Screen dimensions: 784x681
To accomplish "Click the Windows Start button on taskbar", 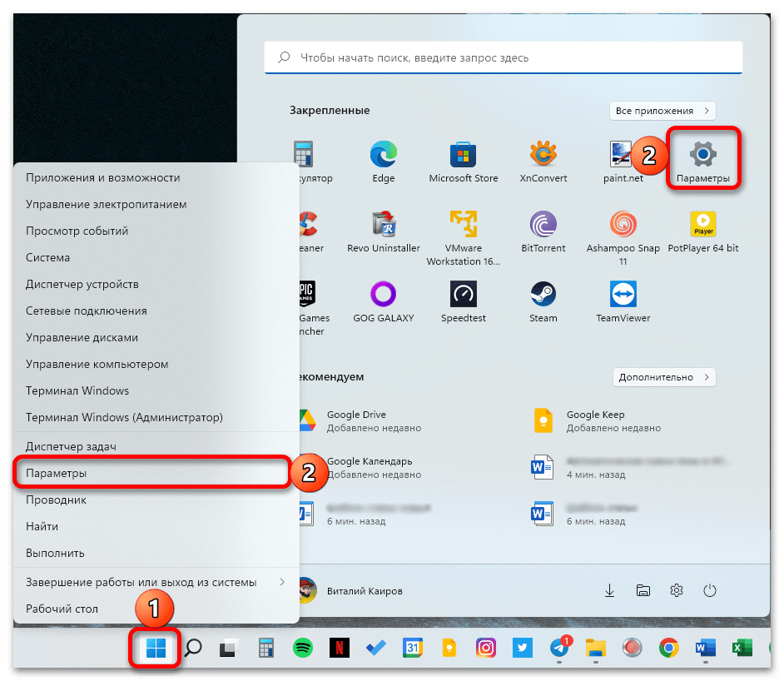I will pyautogui.click(x=156, y=648).
